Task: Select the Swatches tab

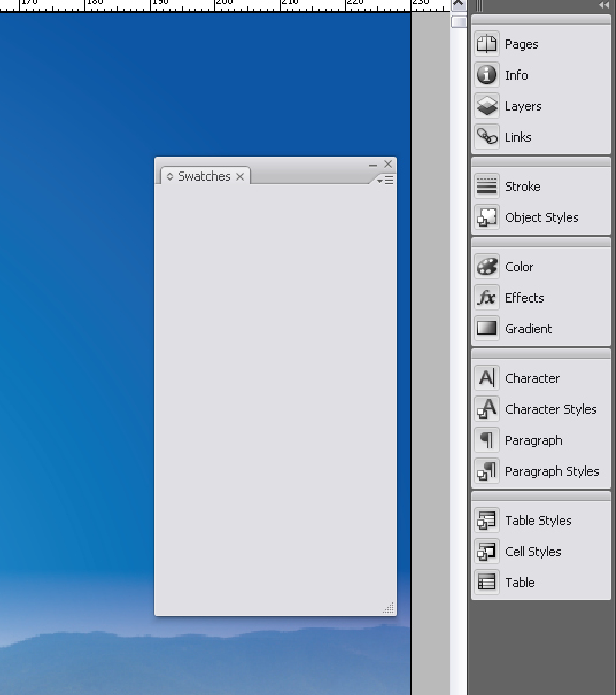Action: [x=204, y=176]
